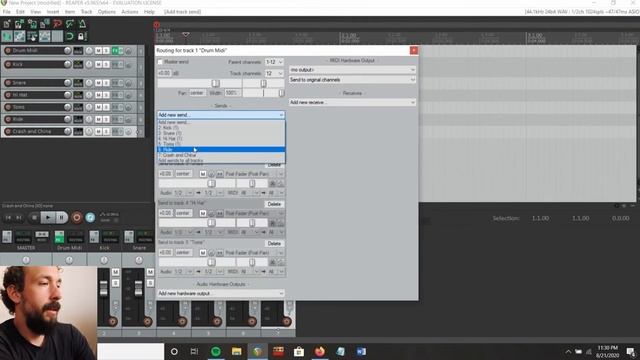Open Word from the taskbar
The height and width of the screenshot is (360, 640).
coord(361,351)
